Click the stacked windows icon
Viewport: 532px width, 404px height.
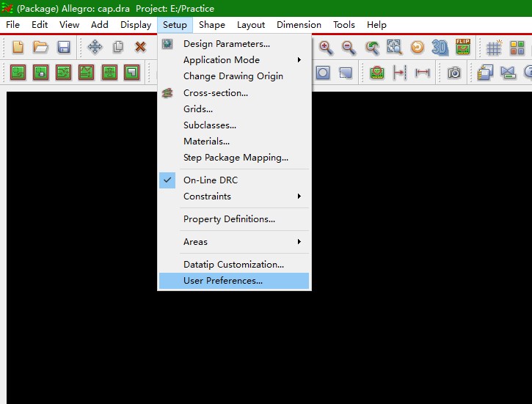tap(485, 73)
